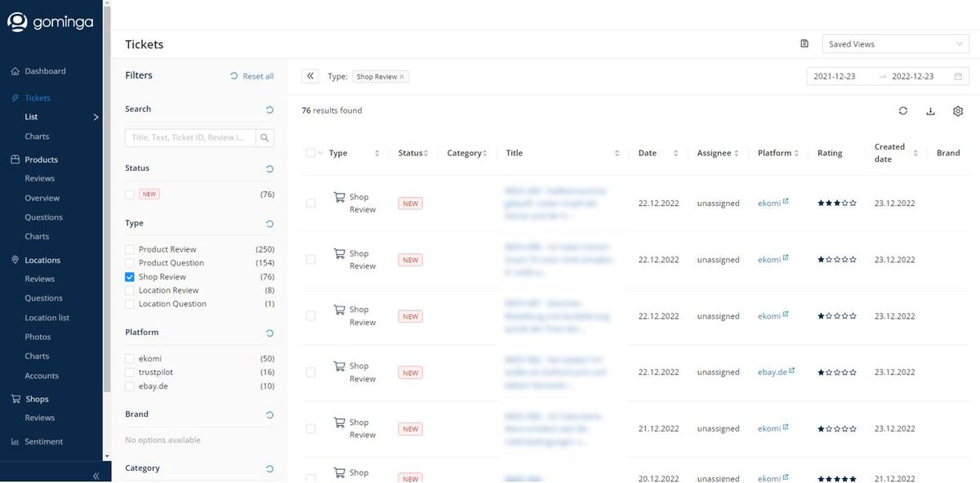Remove the Shop Review filter tag
Image resolution: width=980 pixels, height=483 pixels.
click(x=402, y=77)
